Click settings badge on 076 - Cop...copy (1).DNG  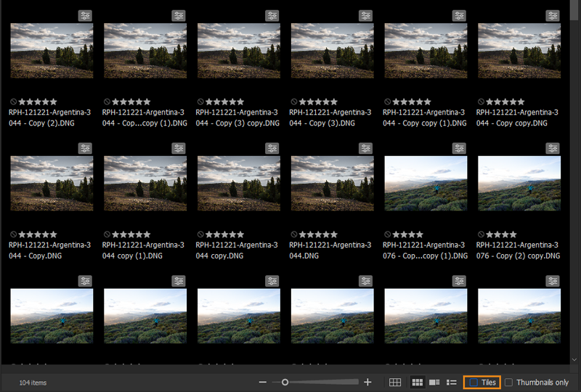(459, 149)
